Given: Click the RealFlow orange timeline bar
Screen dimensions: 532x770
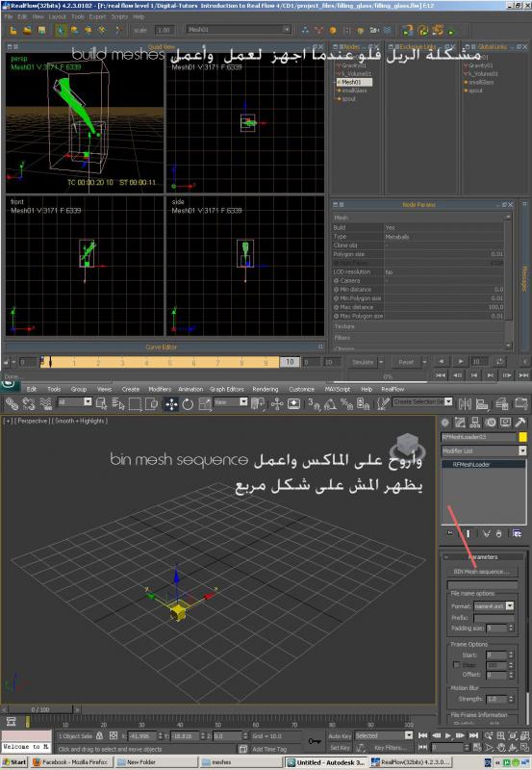Looking at the screenshot, I should click(160, 363).
